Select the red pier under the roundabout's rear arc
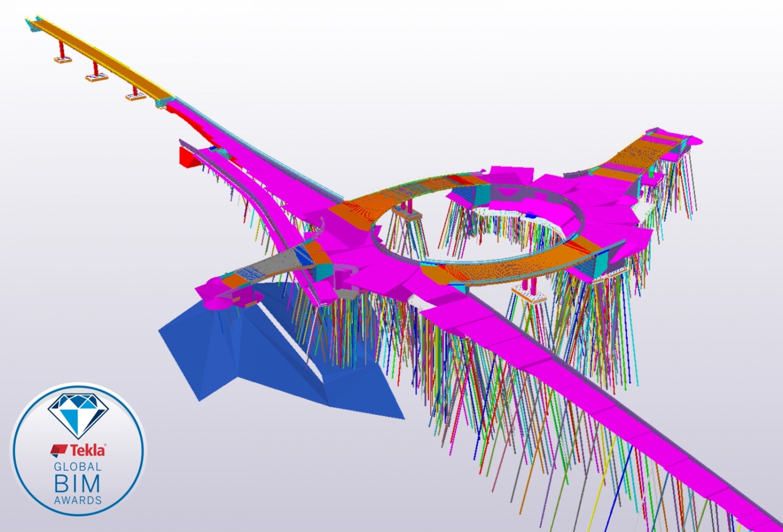 click(410, 207)
